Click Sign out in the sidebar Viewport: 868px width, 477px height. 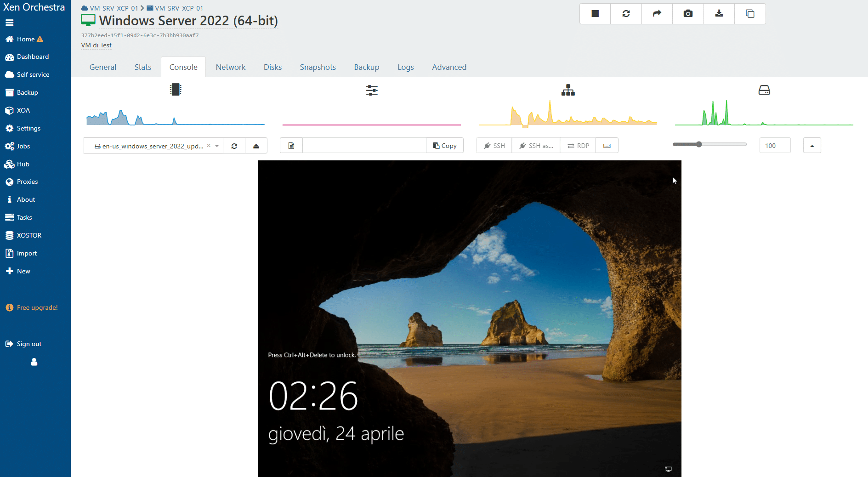(23, 344)
